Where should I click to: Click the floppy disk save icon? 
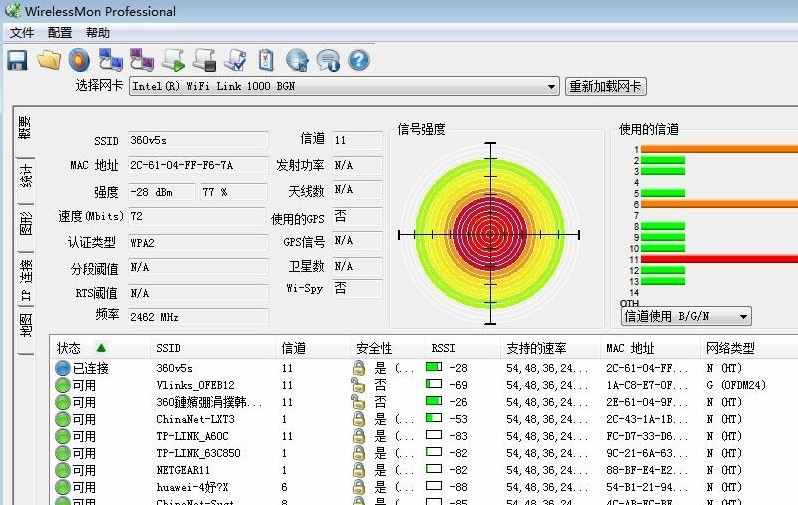point(17,61)
